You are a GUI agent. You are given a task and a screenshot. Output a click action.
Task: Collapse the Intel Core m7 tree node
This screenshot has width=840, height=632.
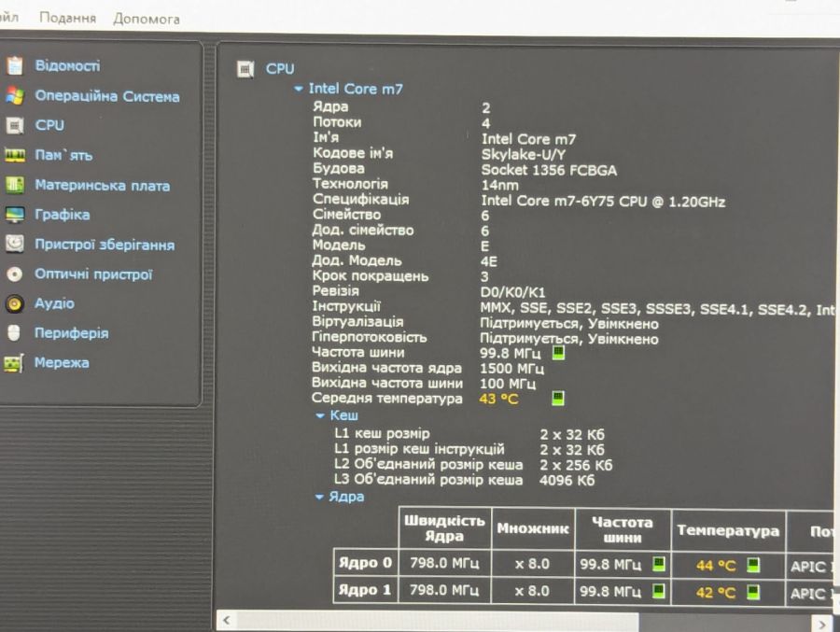point(299,89)
